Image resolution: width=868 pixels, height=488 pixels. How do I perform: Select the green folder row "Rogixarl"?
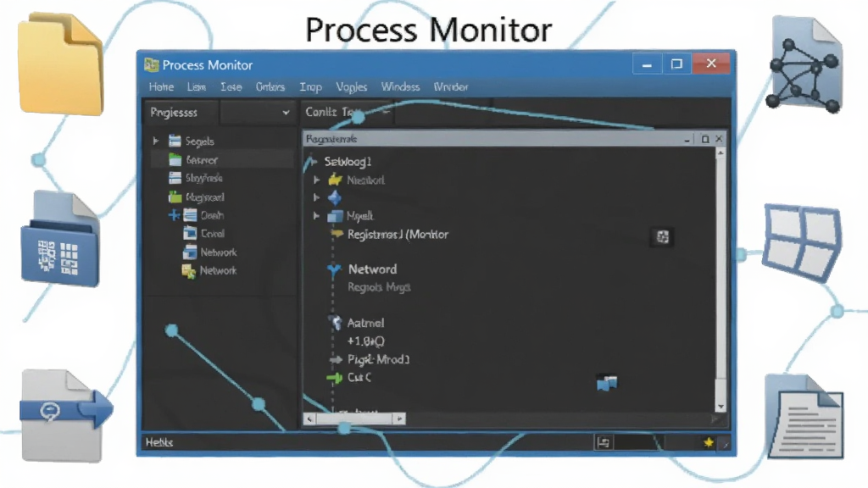point(196,197)
